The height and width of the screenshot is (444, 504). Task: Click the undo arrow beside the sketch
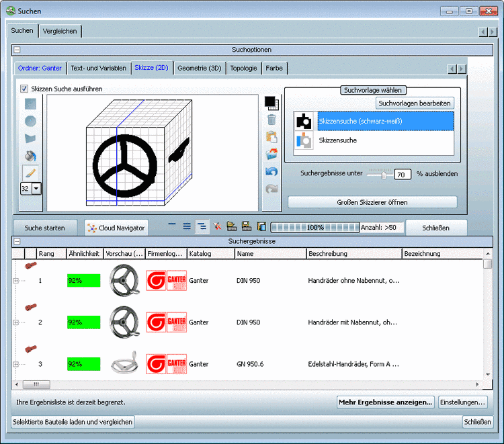[271, 171]
